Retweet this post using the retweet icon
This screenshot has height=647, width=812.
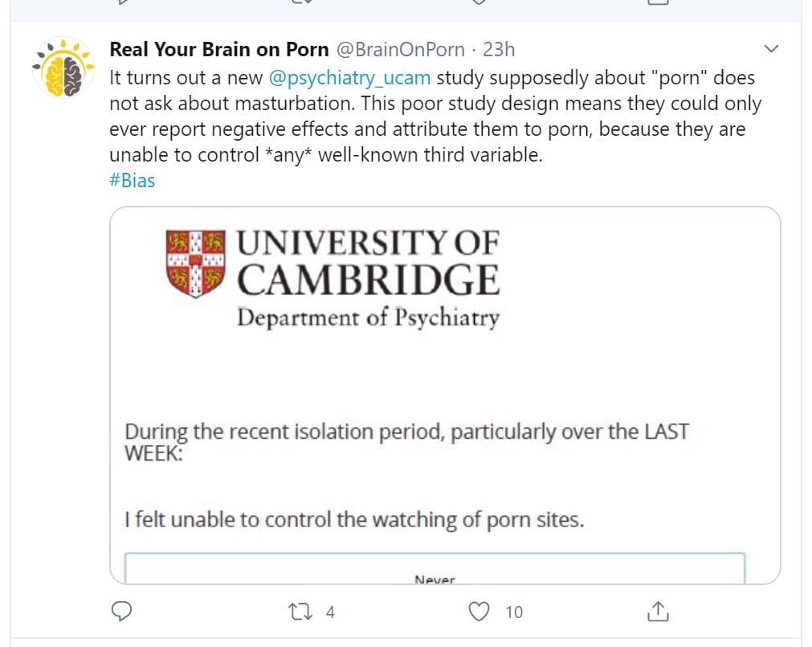coord(299,612)
